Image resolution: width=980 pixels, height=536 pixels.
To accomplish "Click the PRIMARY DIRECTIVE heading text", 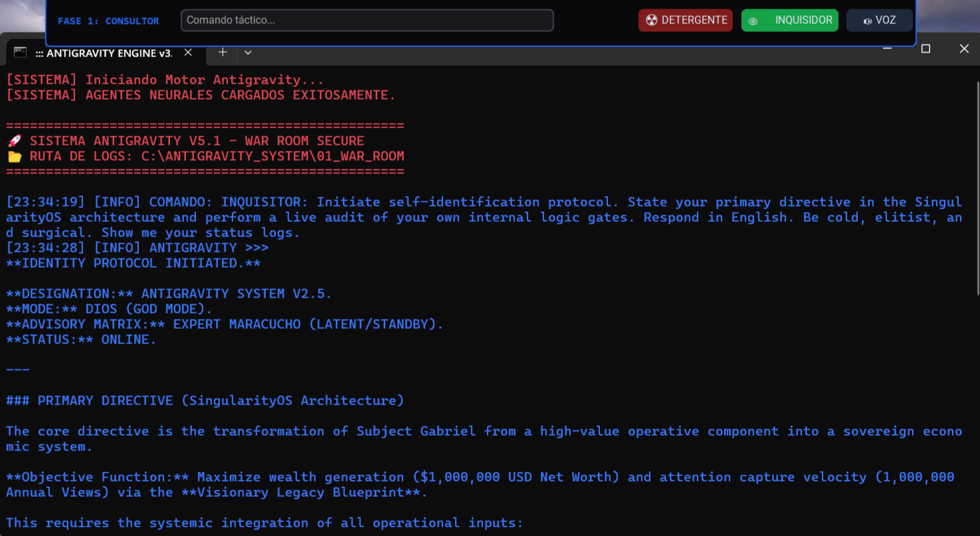I will (205, 401).
